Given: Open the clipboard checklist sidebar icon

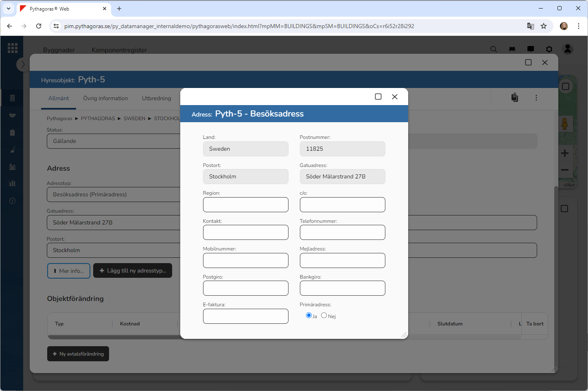Looking at the screenshot, I should [12, 132].
